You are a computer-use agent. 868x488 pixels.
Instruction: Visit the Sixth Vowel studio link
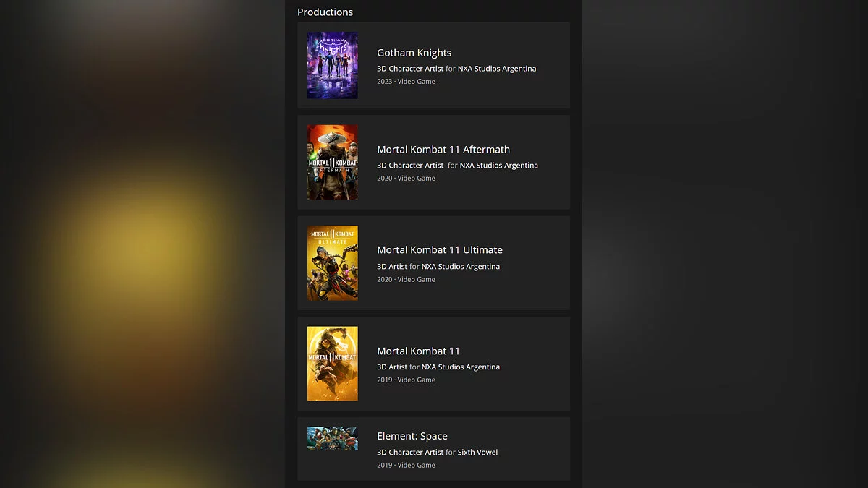point(477,453)
